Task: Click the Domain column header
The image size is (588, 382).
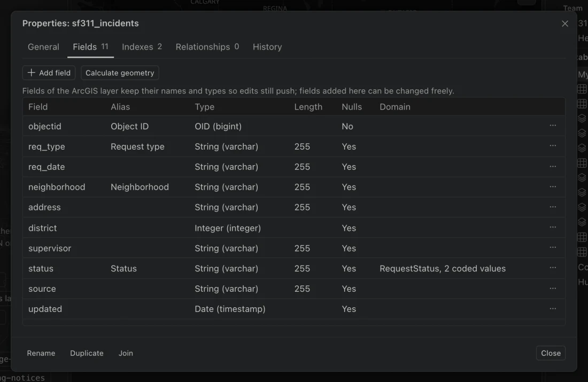Action: (x=395, y=107)
